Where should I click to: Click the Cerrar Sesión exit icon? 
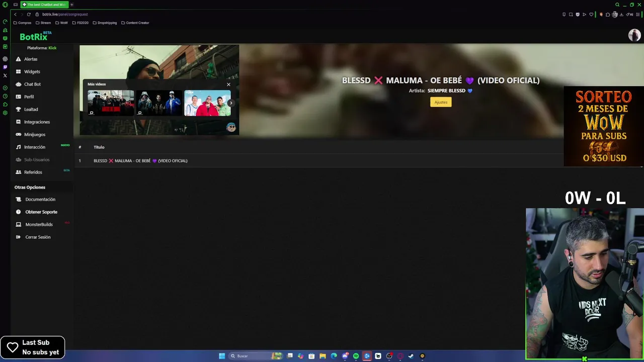tap(19, 237)
